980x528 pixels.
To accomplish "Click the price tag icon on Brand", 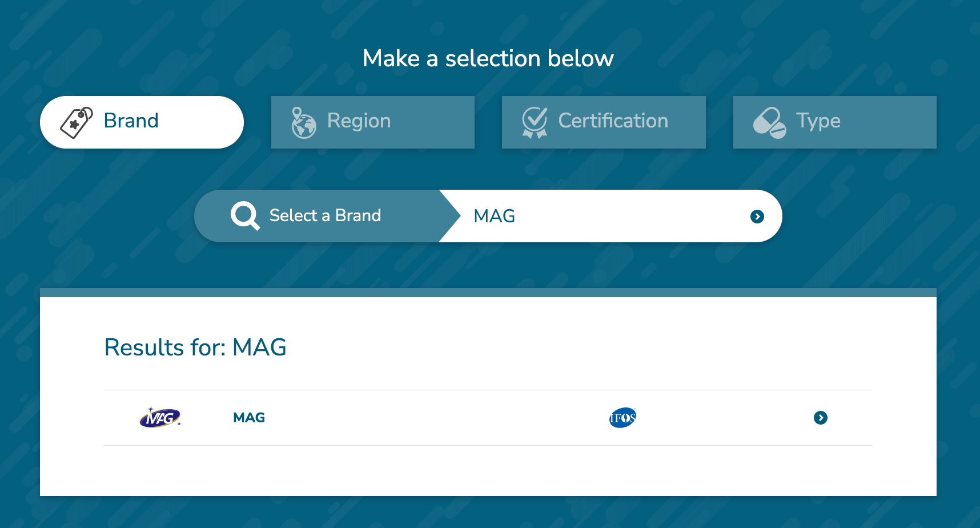I will pos(77,122).
